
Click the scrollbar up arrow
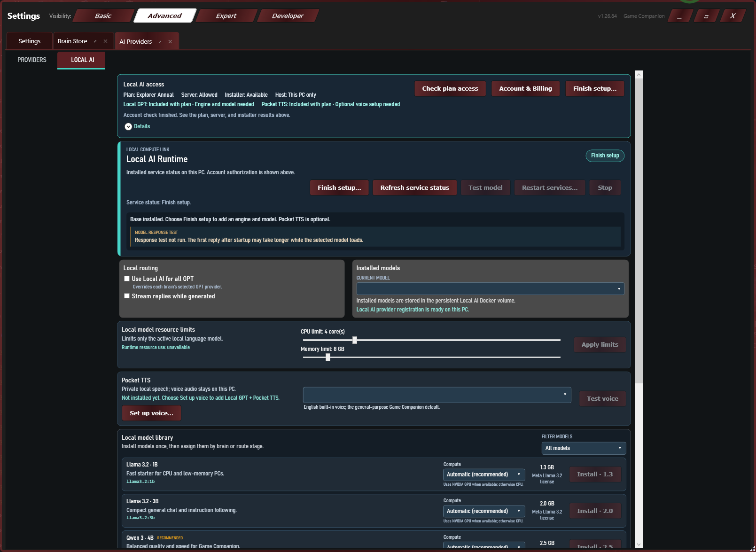pyautogui.click(x=639, y=74)
